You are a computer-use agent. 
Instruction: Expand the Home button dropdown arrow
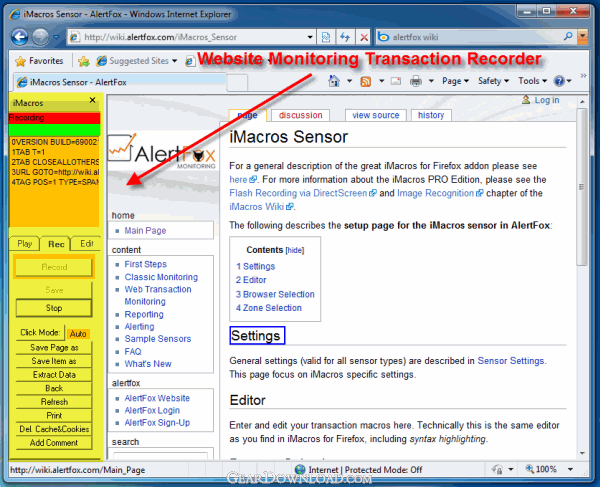(349, 81)
